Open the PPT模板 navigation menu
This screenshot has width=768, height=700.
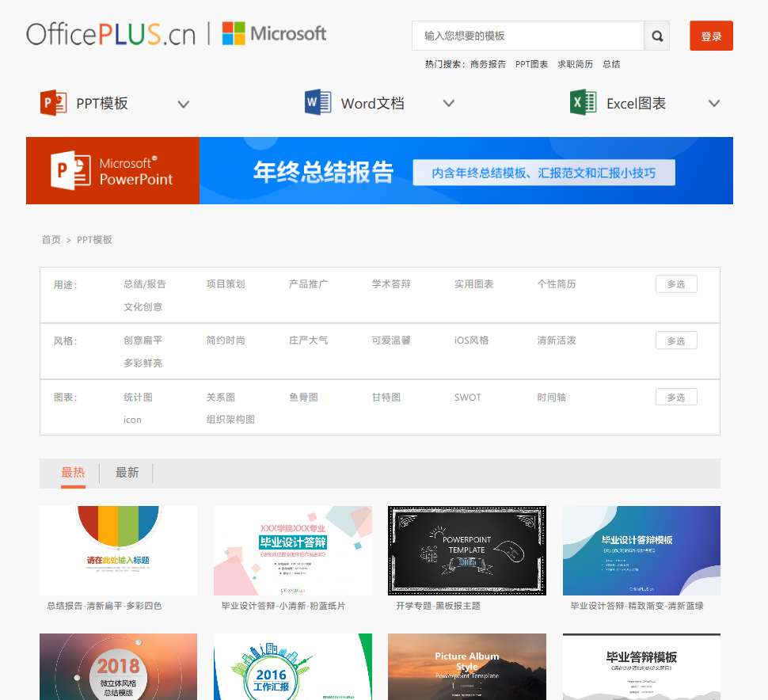102,104
